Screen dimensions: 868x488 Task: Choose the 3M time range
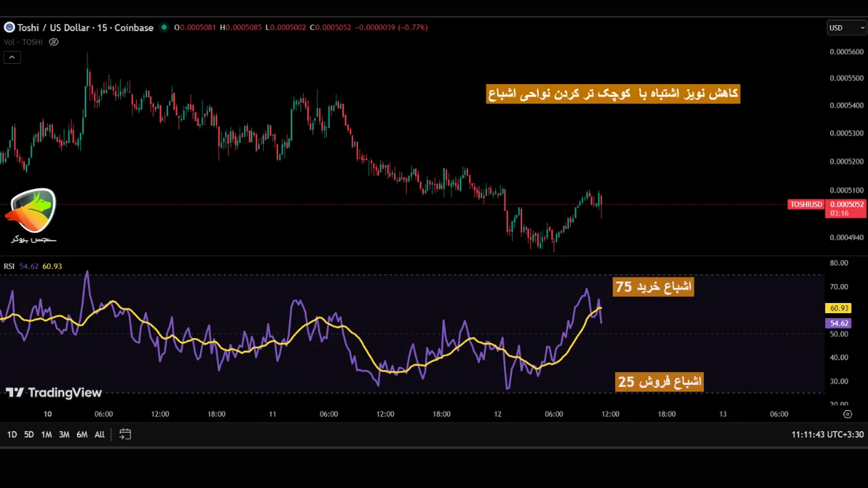point(64,434)
